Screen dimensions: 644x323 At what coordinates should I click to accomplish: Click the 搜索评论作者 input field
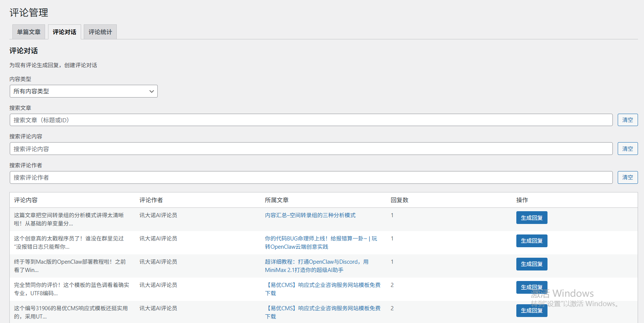(311, 177)
